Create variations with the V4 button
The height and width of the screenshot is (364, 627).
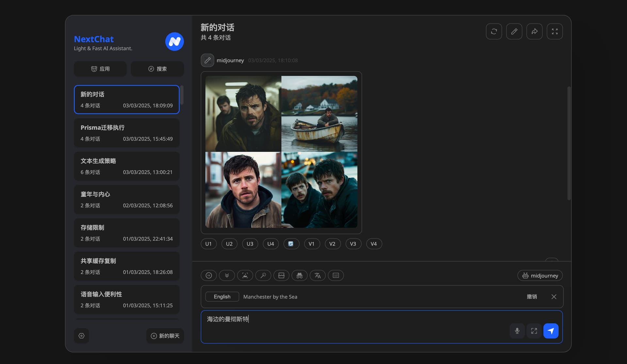click(x=374, y=244)
